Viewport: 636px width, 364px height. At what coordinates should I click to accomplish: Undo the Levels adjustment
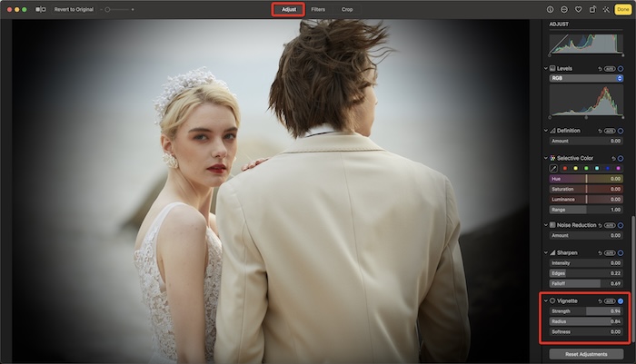coord(600,69)
